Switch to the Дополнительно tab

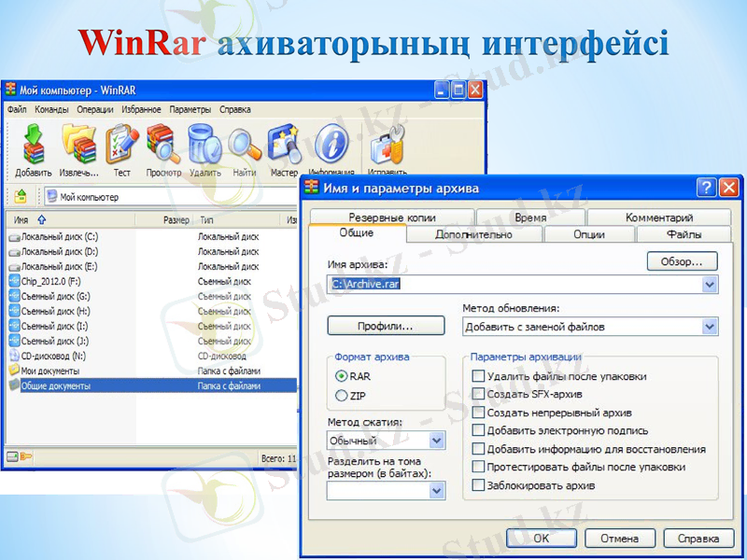(472, 234)
